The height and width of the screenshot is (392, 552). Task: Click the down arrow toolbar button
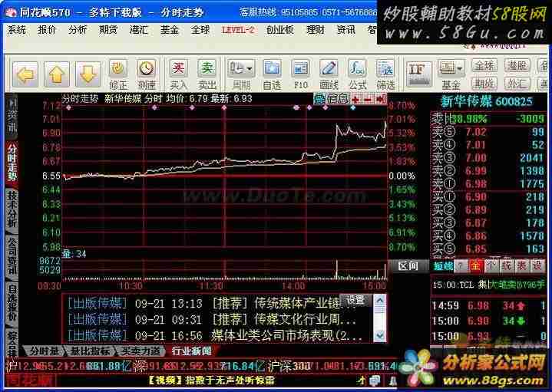click(88, 74)
